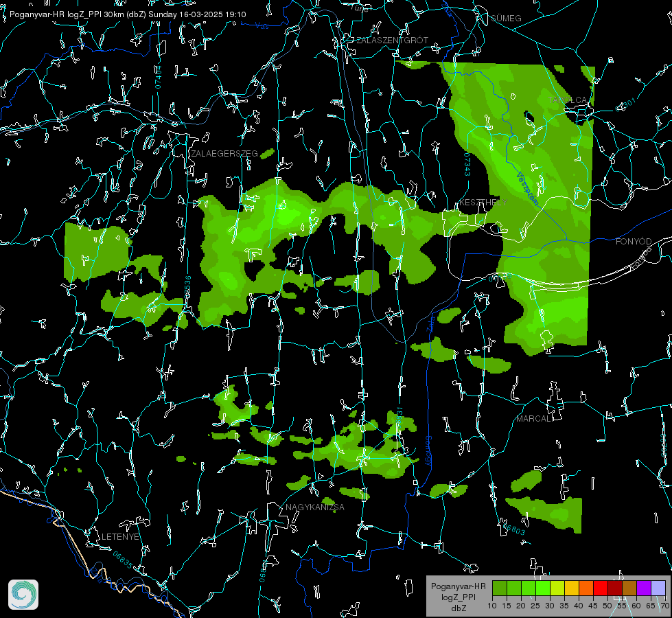This screenshot has height=618, width=672.
Task: Select the dark green 10-15 dBZ swatch
Action: coord(500,588)
